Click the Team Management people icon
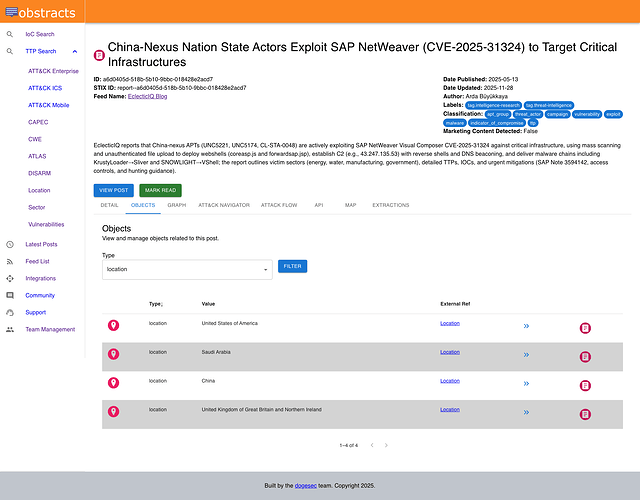 [10, 329]
